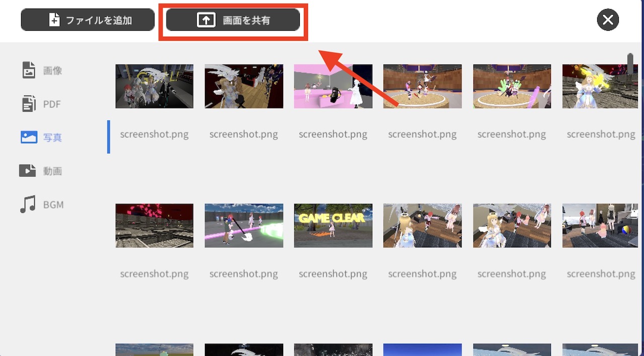Pick the red sky screenshot thumbnail
The height and width of the screenshot is (356, 644).
(x=154, y=226)
